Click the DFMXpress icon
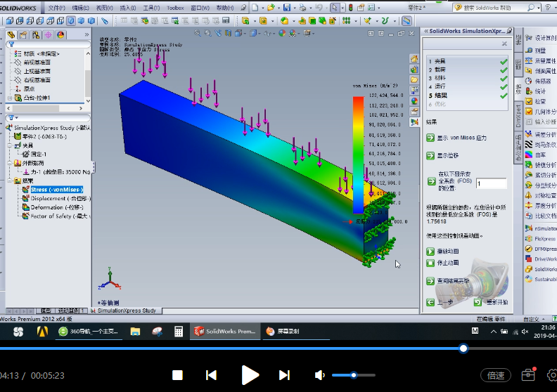Image resolution: width=557 pixels, height=392 pixels. coord(529,249)
